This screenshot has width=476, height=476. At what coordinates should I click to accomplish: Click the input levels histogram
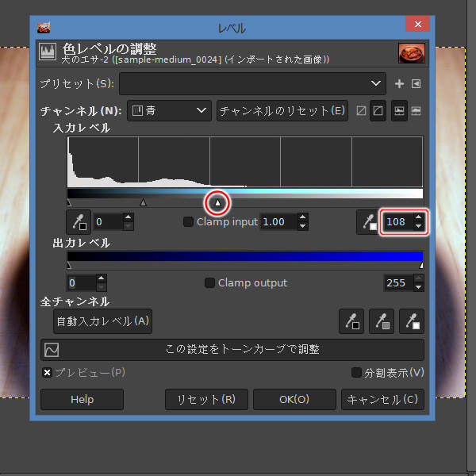click(245, 162)
